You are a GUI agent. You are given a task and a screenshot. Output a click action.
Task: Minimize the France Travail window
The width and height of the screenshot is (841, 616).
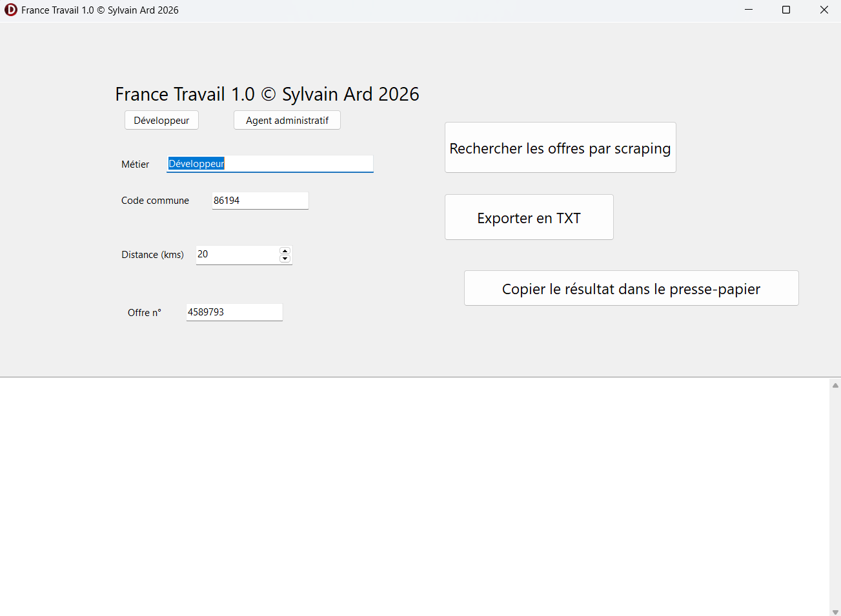coord(749,10)
